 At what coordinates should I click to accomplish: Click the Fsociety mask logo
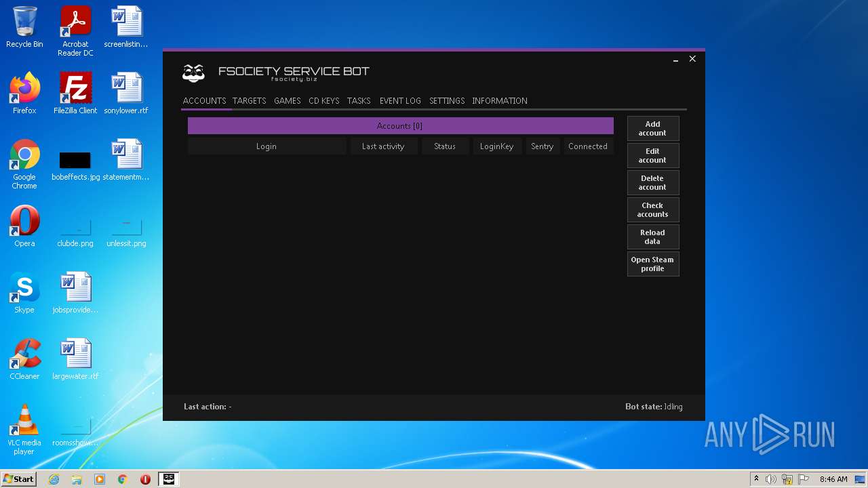point(194,73)
